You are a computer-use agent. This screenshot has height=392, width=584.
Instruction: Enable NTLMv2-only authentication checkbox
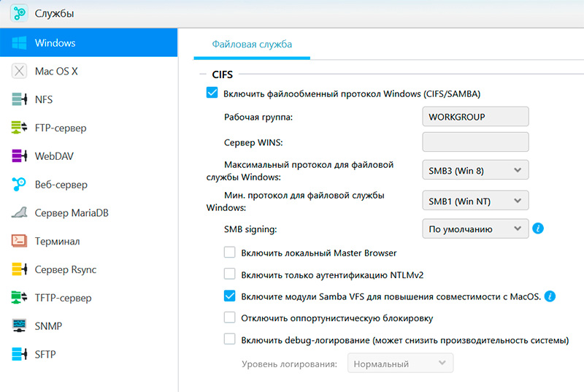click(x=229, y=274)
